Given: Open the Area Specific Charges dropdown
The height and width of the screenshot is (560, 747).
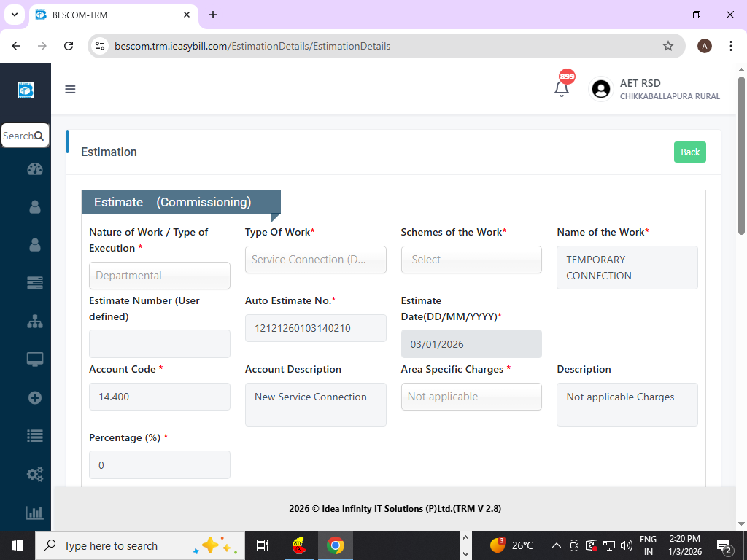Looking at the screenshot, I should pyautogui.click(x=471, y=397).
